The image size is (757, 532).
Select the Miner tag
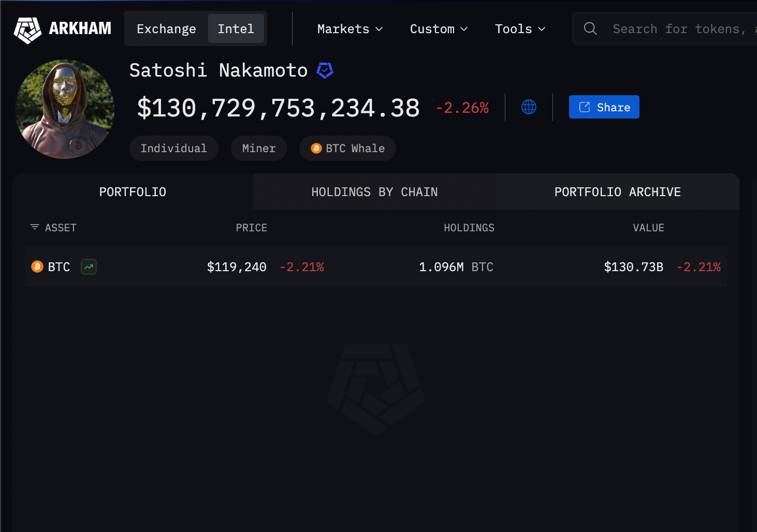[x=258, y=148]
